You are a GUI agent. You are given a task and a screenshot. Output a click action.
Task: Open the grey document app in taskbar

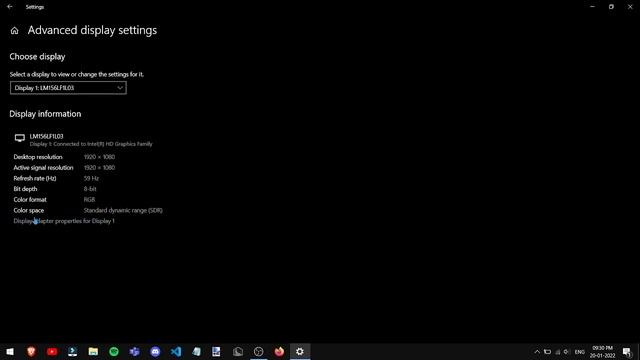[x=238, y=351]
